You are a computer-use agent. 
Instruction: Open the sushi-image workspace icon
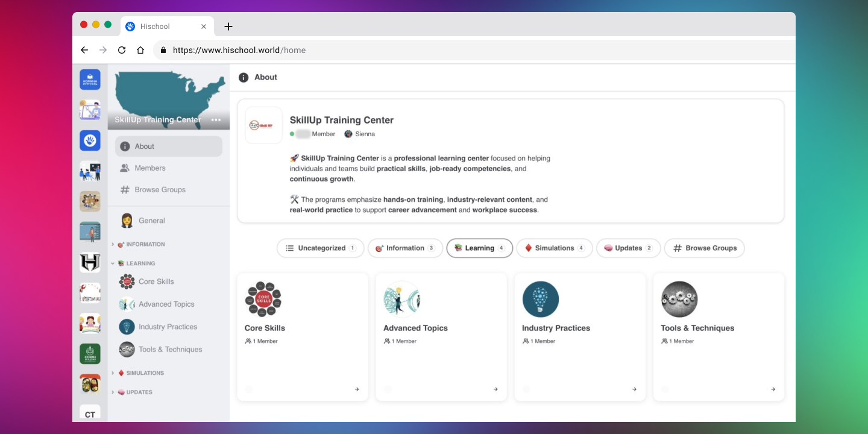tap(90, 384)
